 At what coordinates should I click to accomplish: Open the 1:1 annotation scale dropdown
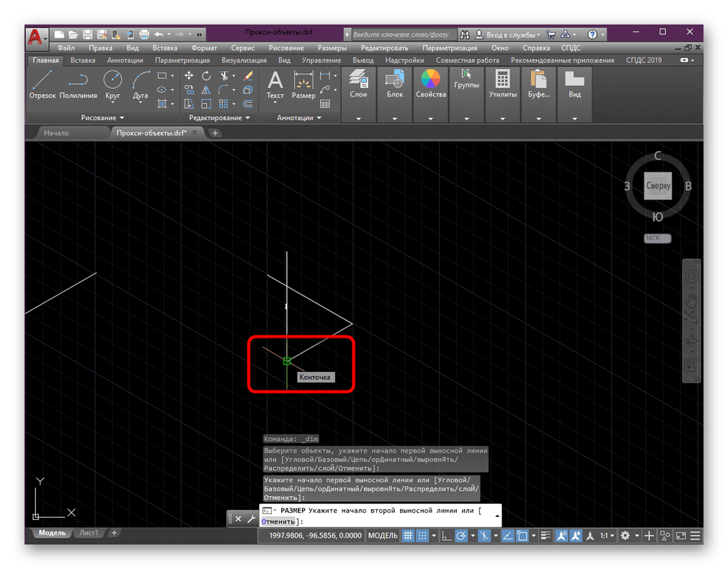pyautogui.click(x=607, y=535)
